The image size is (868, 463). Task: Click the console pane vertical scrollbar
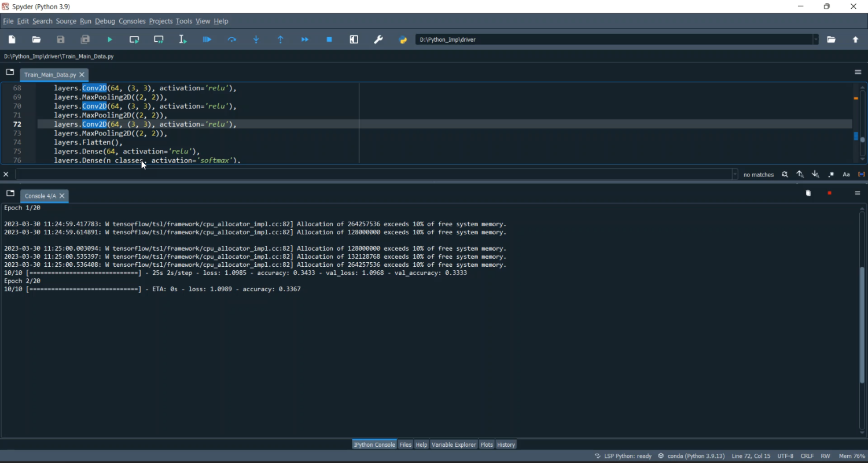862,324
